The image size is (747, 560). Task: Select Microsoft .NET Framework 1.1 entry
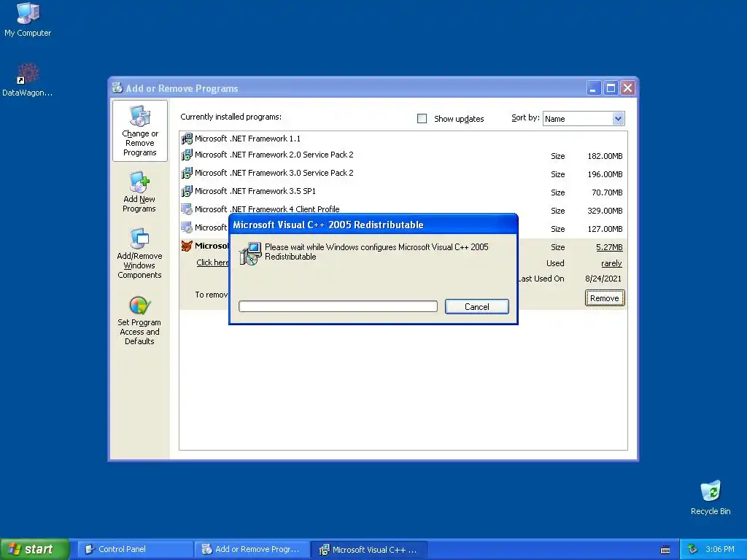pyautogui.click(x=247, y=139)
